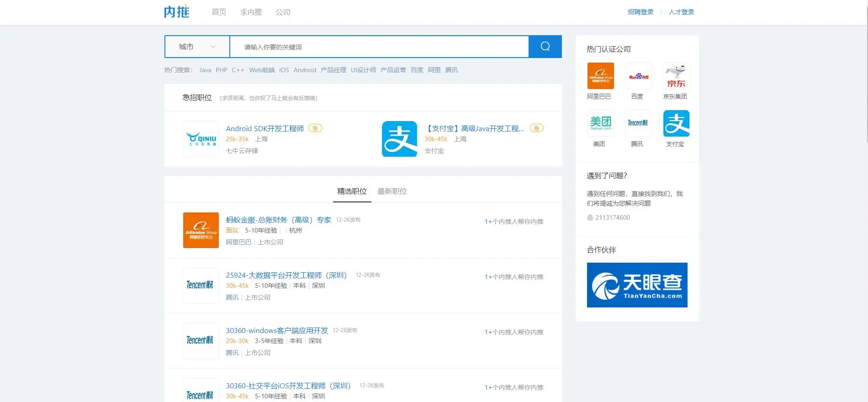Open 25924-大数据平台开发工程师（深圳） job
The image size is (868, 402).
(286, 275)
